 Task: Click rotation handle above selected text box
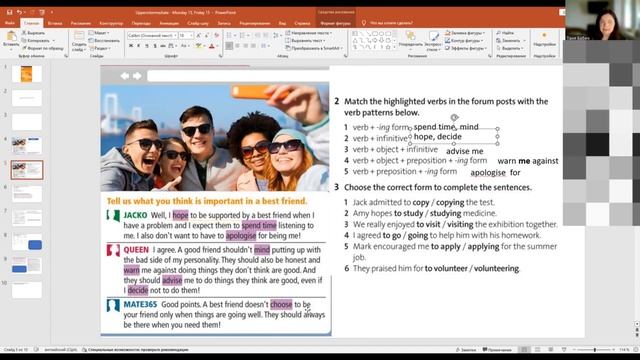(454, 118)
